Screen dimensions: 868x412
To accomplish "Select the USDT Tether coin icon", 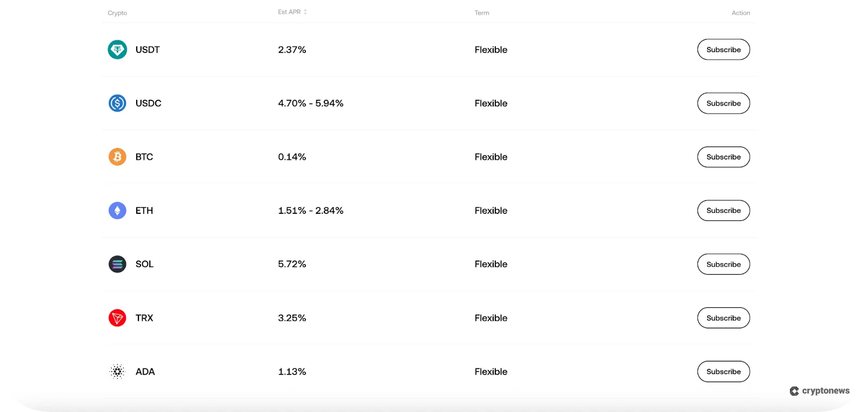I will (x=117, y=49).
